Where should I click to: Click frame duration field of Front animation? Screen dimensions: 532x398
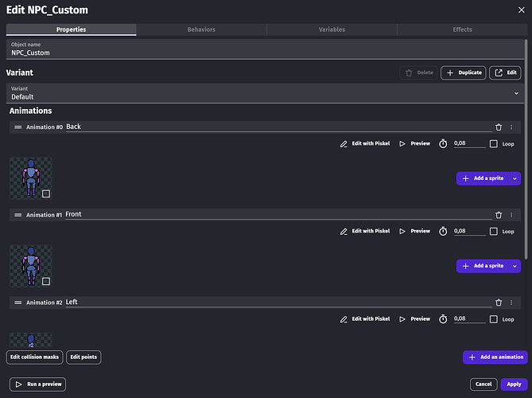click(x=469, y=231)
